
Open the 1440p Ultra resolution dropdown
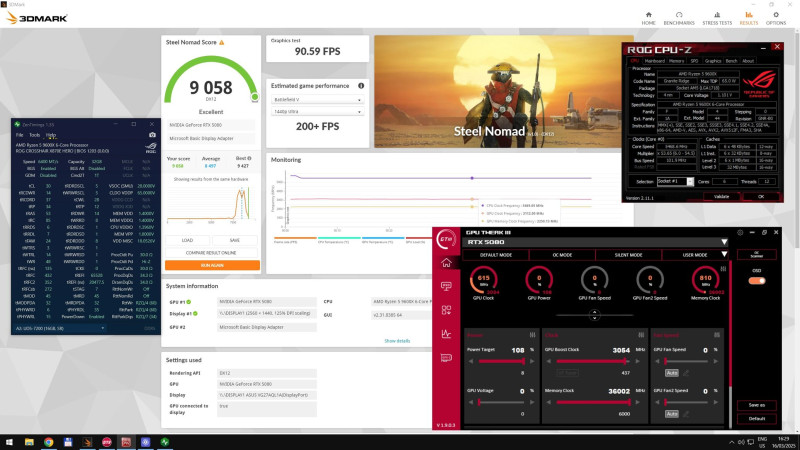pyautogui.click(x=317, y=111)
